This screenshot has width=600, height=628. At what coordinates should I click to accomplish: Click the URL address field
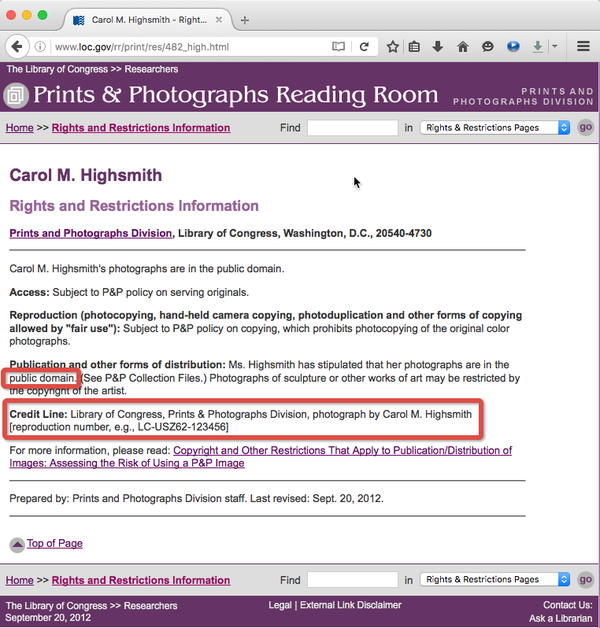(188, 47)
